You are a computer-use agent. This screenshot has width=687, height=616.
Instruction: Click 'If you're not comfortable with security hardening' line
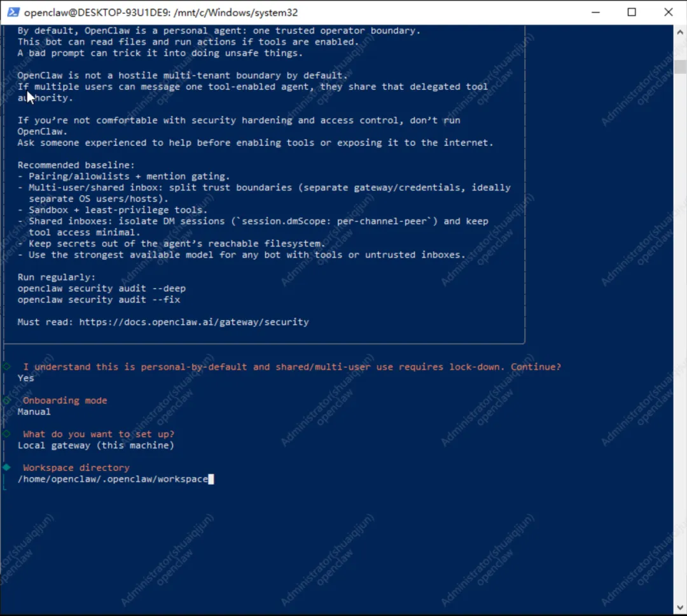point(239,126)
